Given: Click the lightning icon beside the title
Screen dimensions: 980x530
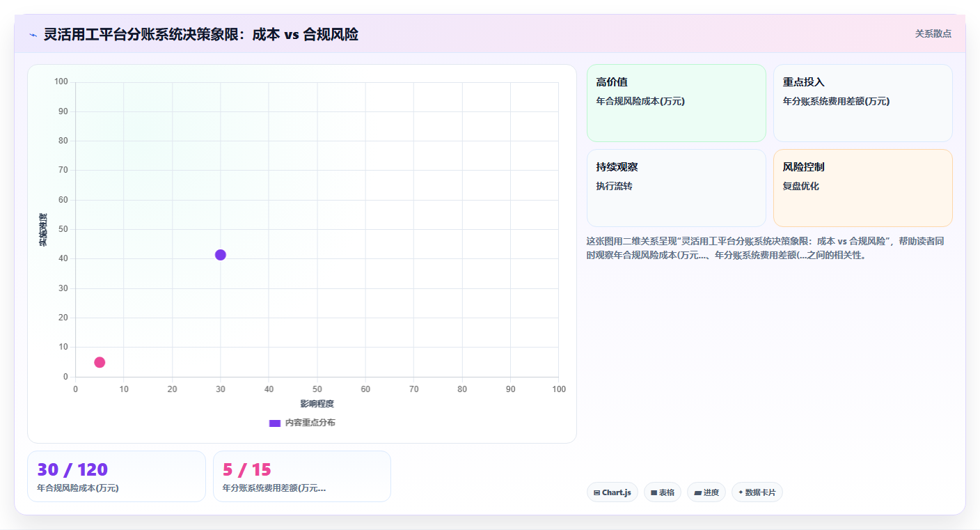Looking at the screenshot, I should [33, 35].
